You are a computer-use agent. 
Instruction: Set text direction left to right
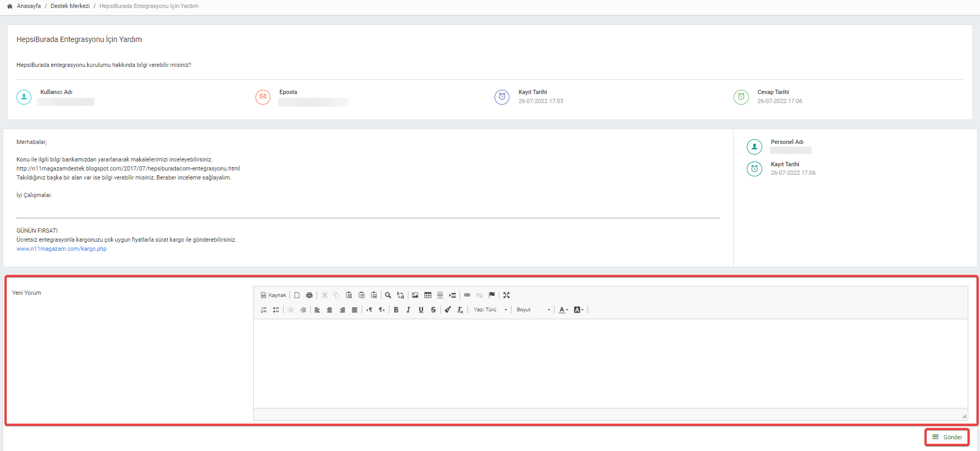369,310
